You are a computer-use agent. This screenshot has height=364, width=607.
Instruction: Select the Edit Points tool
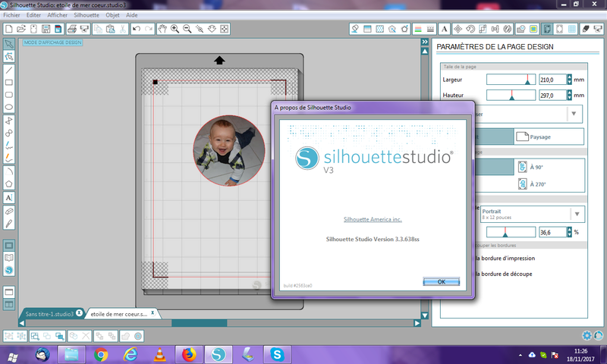tap(9, 56)
